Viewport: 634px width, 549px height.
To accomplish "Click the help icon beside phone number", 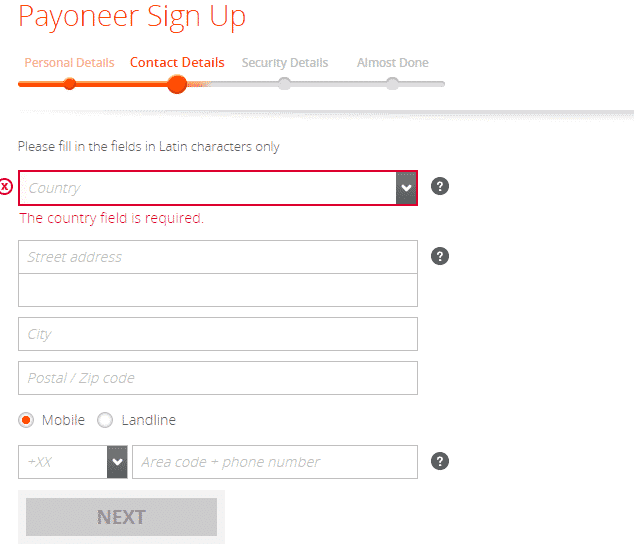I will [x=440, y=461].
